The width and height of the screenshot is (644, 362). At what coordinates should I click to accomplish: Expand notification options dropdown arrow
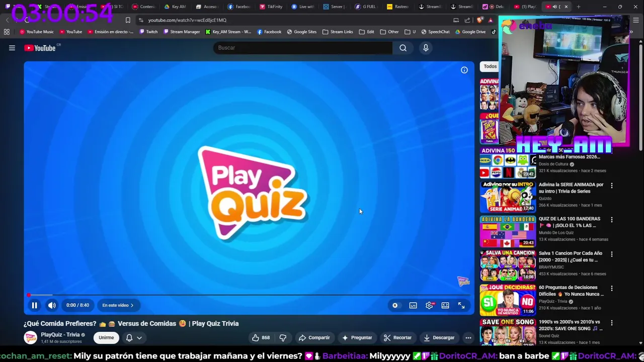(139, 338)
